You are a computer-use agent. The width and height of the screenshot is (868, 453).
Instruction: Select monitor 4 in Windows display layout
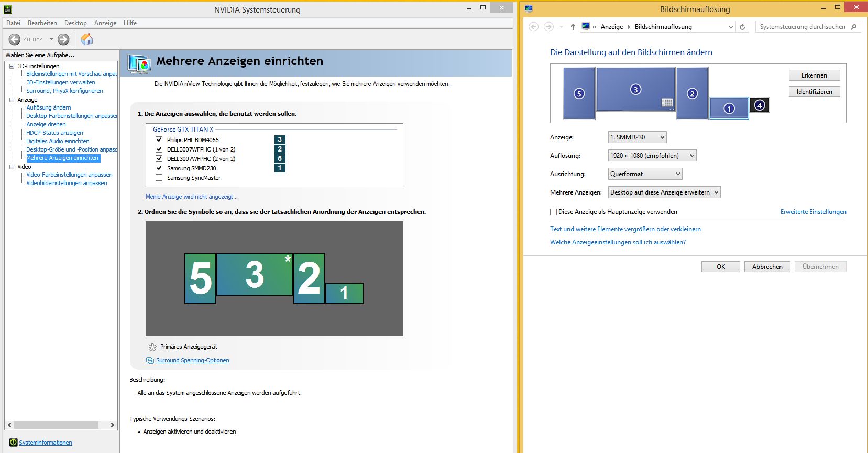[760, 105]
